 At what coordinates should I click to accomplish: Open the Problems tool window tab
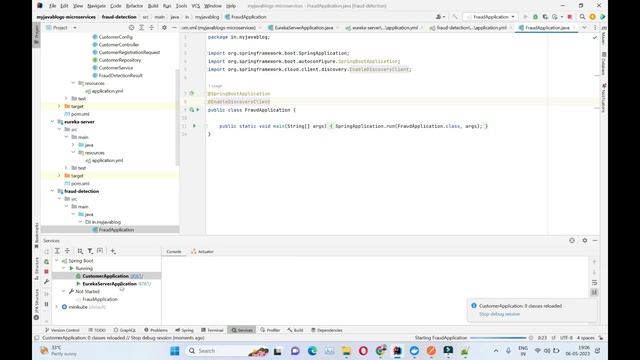click(156, 330)
